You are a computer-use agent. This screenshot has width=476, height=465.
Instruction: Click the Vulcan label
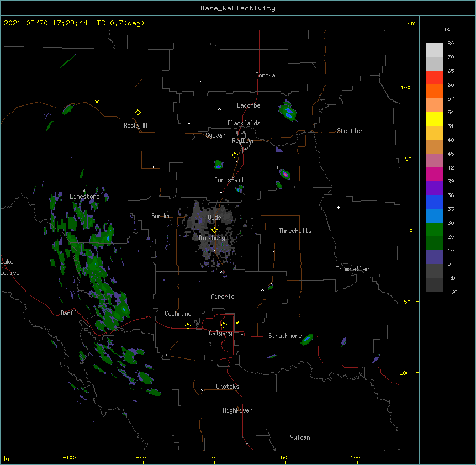click(x=300, y=437)
